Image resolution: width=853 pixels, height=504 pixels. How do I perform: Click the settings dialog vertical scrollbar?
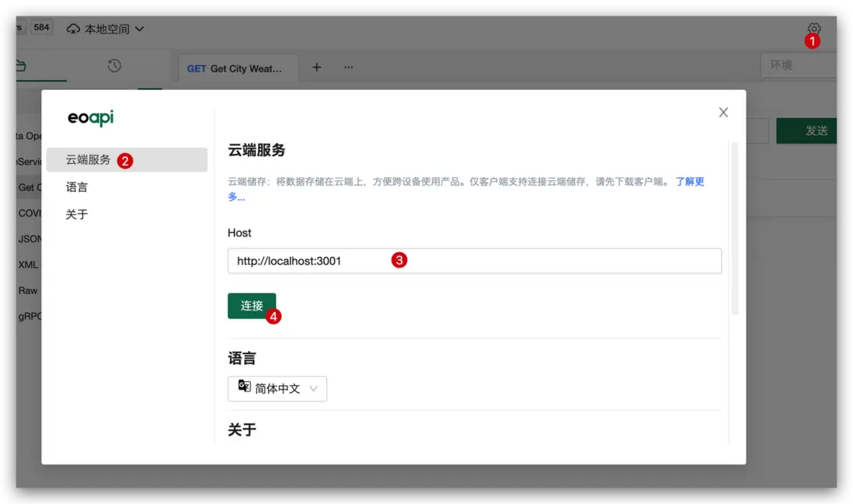(734, 228)
